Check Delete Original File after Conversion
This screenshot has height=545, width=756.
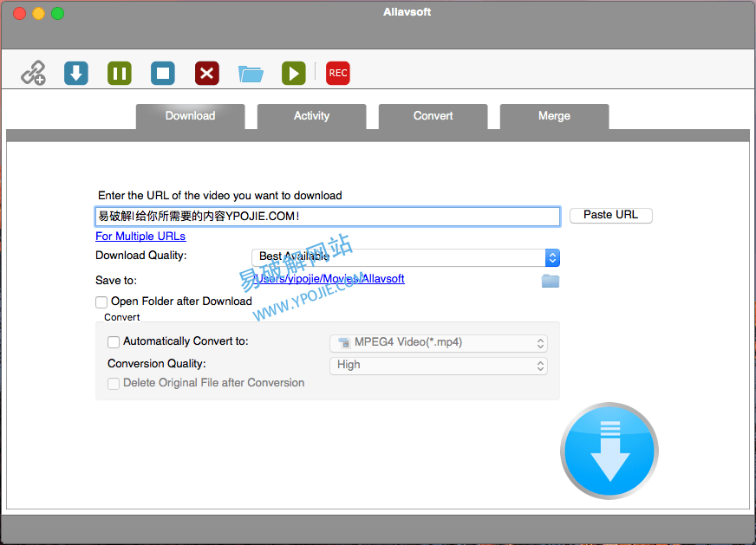(114, 384)
